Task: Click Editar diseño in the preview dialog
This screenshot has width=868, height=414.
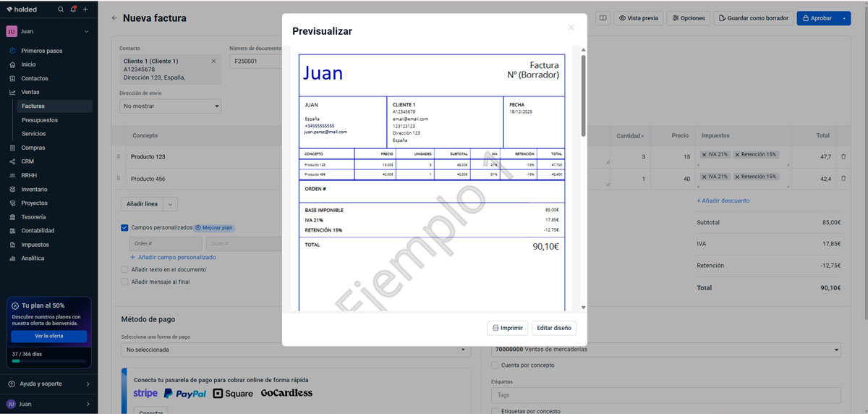Action: 554,328
